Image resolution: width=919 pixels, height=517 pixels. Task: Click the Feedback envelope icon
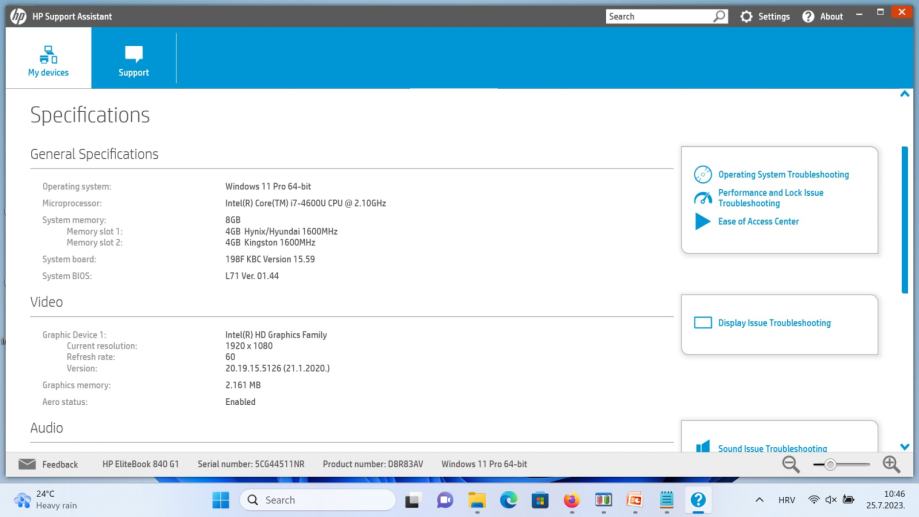click(x=27, y=464)
